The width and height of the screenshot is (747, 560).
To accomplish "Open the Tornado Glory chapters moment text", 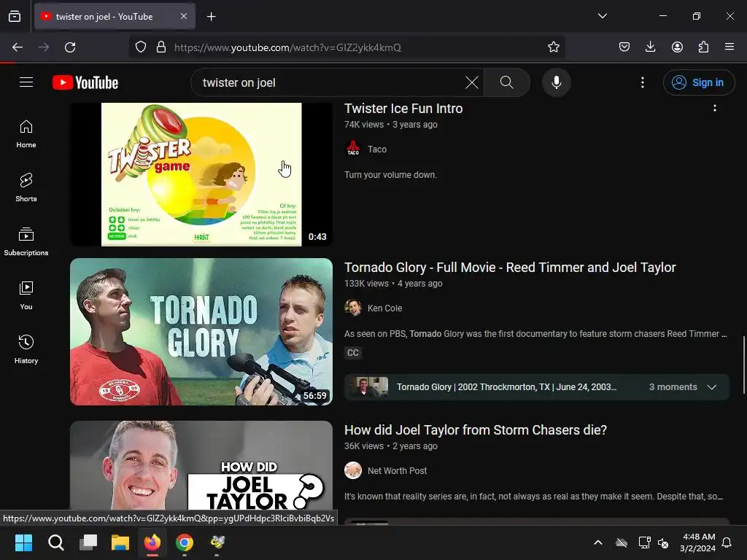I will pos(506,387).
